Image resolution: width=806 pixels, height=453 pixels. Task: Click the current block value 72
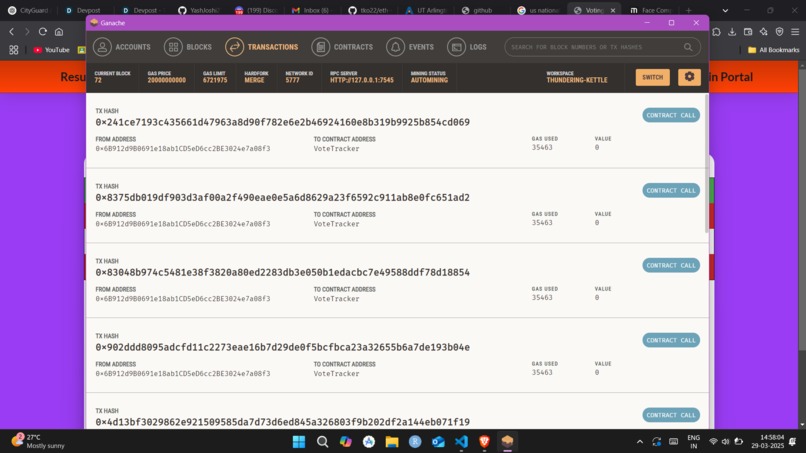coord(98,80)
